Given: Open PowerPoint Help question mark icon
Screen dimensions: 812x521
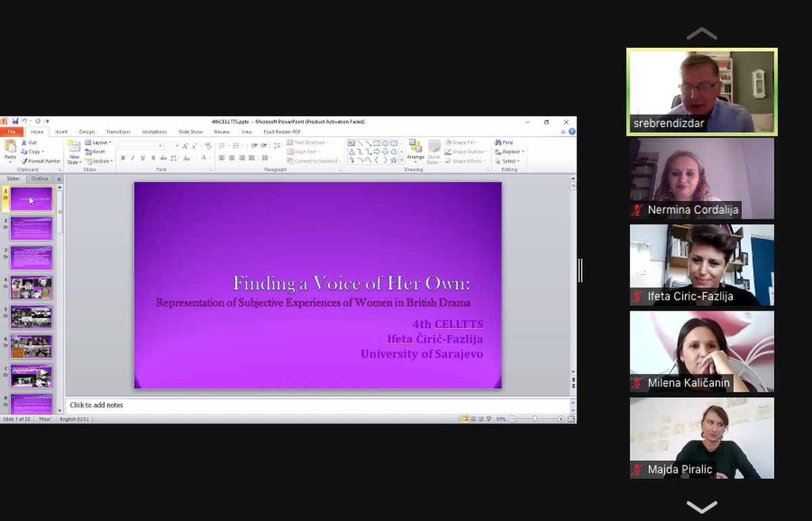Looking at the screenshot, I should 572,132.
